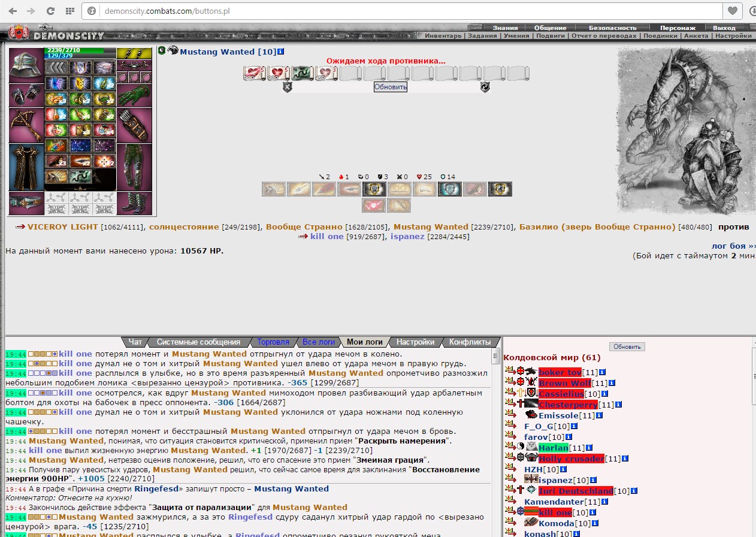Open the browser apps grid icon
This screenshot has width=756, height=537.
pyautogui.click(x=69, y=10)
